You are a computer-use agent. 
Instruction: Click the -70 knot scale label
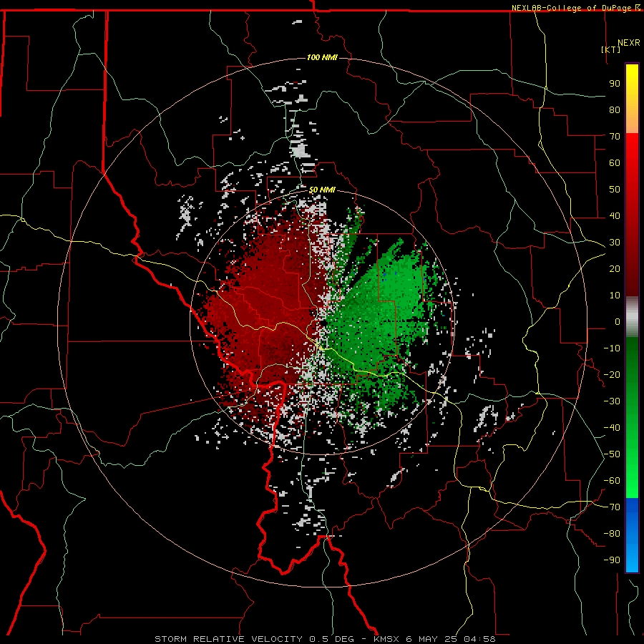pyautogui.click(x=612, y=507)
